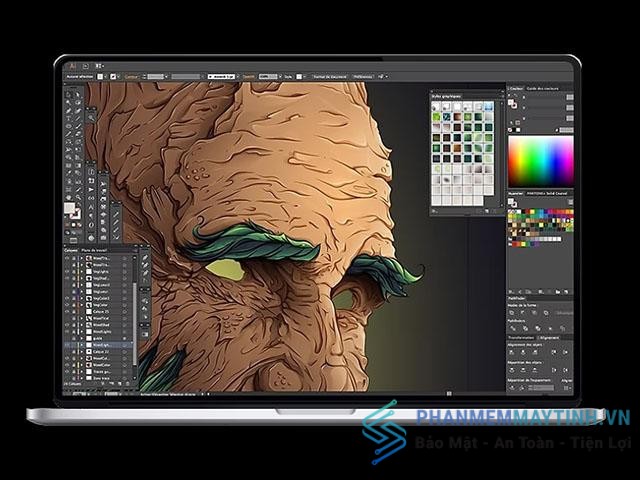Click the fill/stroke indicator in Couleur panel
This screenshot has height=480, width=640.
[512, 104]
